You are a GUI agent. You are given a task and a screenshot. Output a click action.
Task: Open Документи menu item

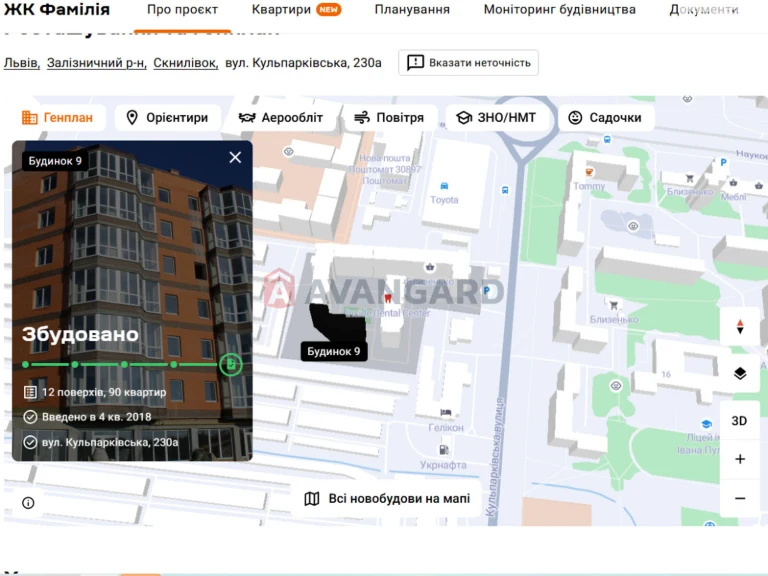click(704, 10)
